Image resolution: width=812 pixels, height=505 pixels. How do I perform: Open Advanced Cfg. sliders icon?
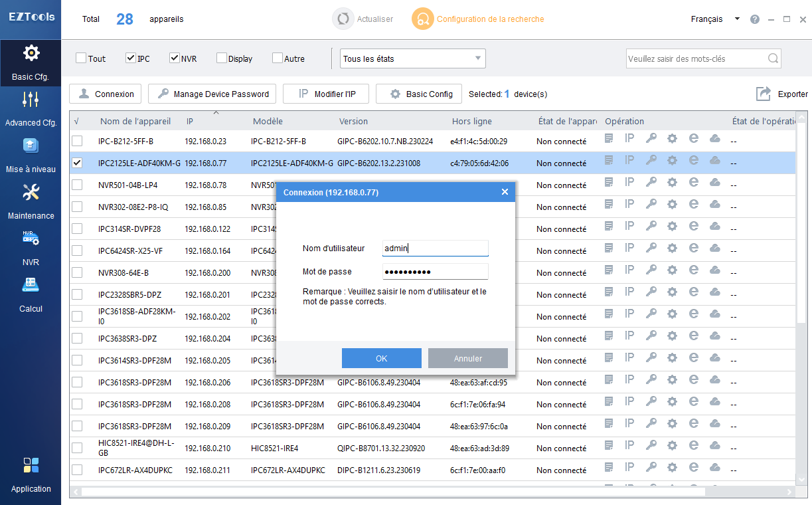(x=31, y=100)
